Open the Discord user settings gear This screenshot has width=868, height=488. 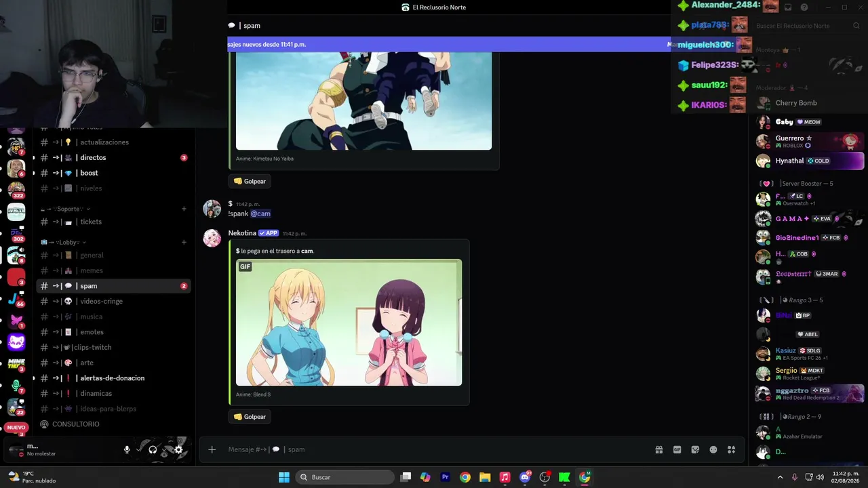[178, 449]
